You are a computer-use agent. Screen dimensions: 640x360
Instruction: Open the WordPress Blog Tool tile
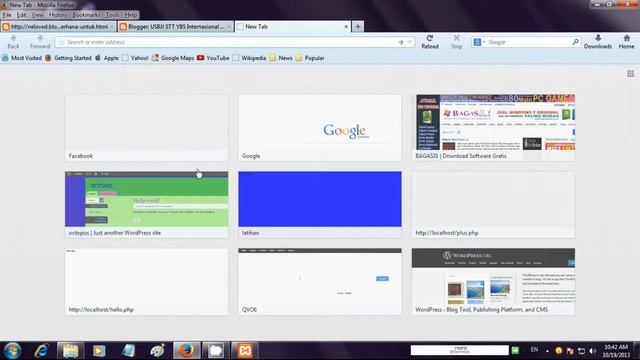point(493,282)
